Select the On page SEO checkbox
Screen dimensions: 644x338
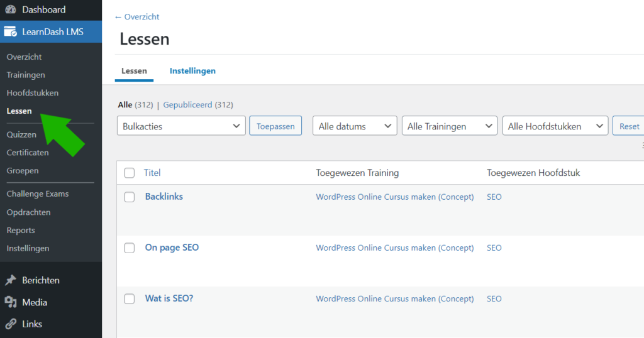coord(130,248)
